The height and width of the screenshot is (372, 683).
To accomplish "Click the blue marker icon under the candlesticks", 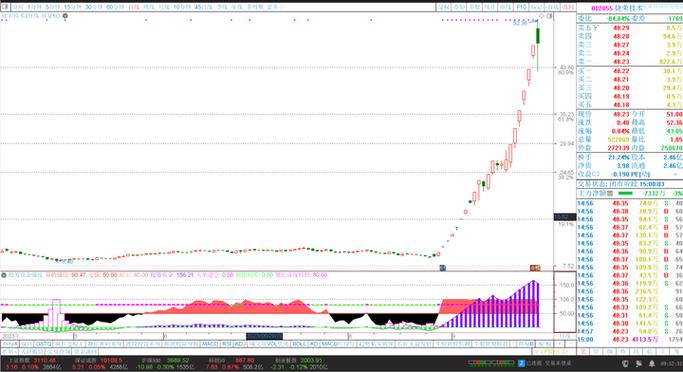I will click(x=443, y=267).
